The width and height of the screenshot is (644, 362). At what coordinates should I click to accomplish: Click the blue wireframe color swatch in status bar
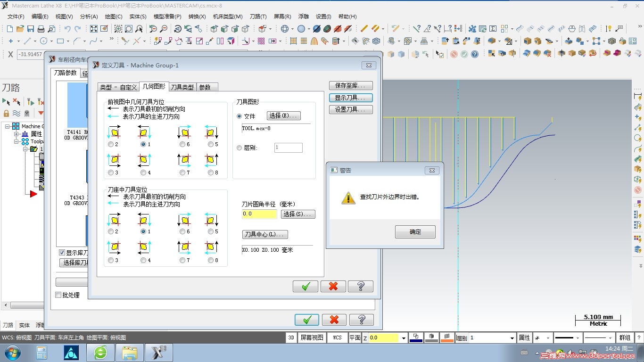pos(416,337)
